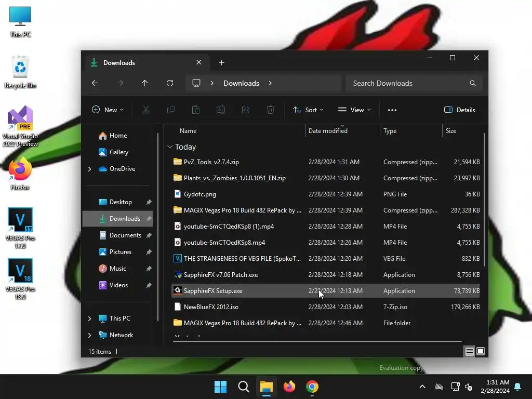Go up one folder level

click(x=145, y=83)
